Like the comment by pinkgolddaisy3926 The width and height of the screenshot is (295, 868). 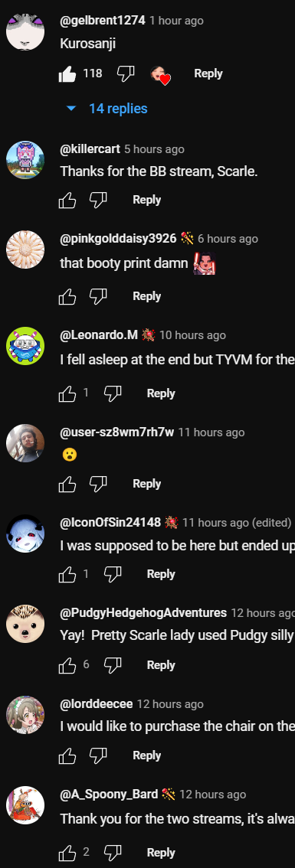(x=67, y=297)
